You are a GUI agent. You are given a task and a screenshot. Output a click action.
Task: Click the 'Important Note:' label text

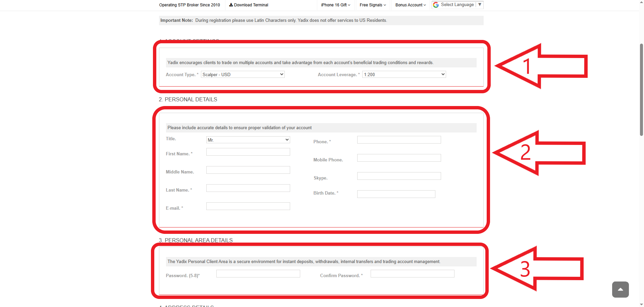(x=177, y=20)
